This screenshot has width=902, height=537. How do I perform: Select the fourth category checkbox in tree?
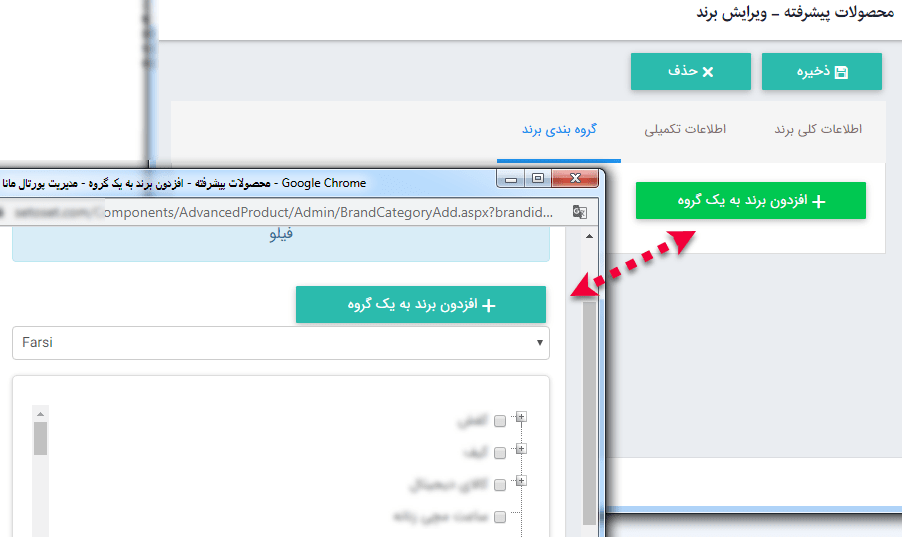click(x=500, y=518)
